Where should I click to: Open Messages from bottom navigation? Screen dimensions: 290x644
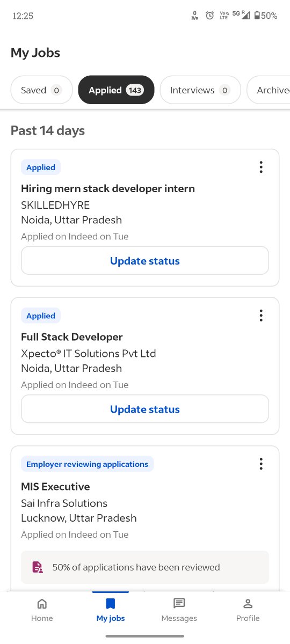[179, 610]
